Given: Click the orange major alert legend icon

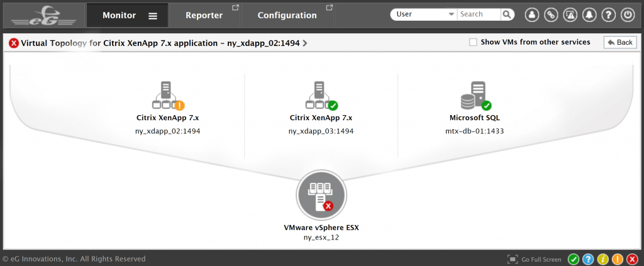Looking at the screenshot, I should (618, 259).
